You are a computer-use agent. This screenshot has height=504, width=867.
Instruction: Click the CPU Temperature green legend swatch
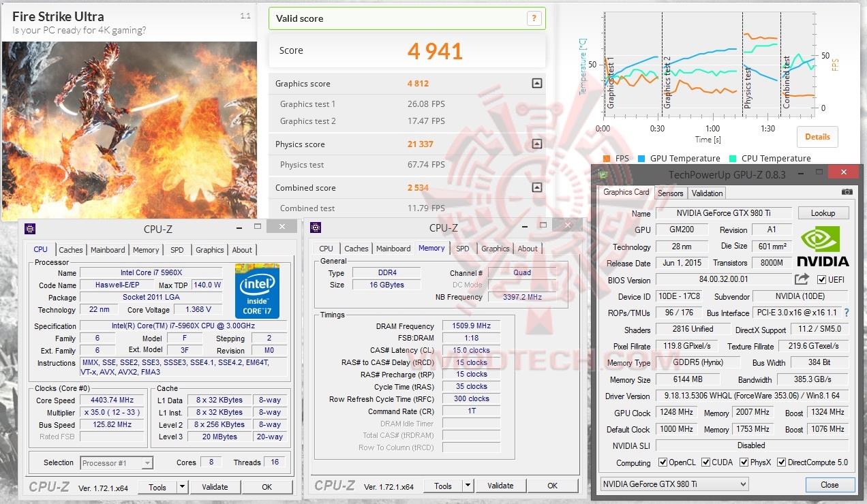(732, 158)
